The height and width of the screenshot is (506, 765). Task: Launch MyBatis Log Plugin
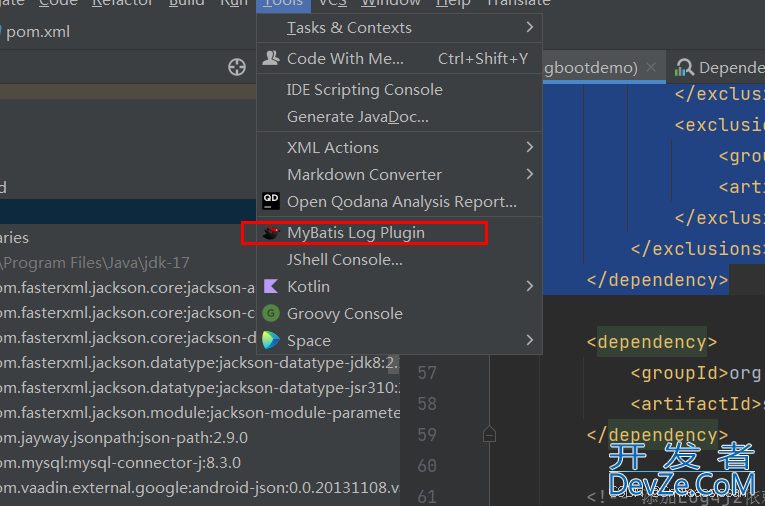[399, 233]
